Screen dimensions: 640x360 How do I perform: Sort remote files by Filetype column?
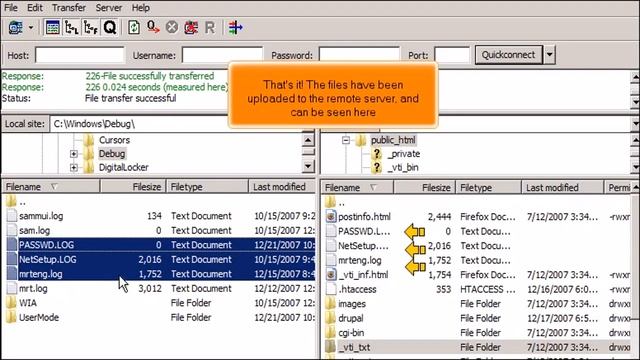tap(489, 188)
